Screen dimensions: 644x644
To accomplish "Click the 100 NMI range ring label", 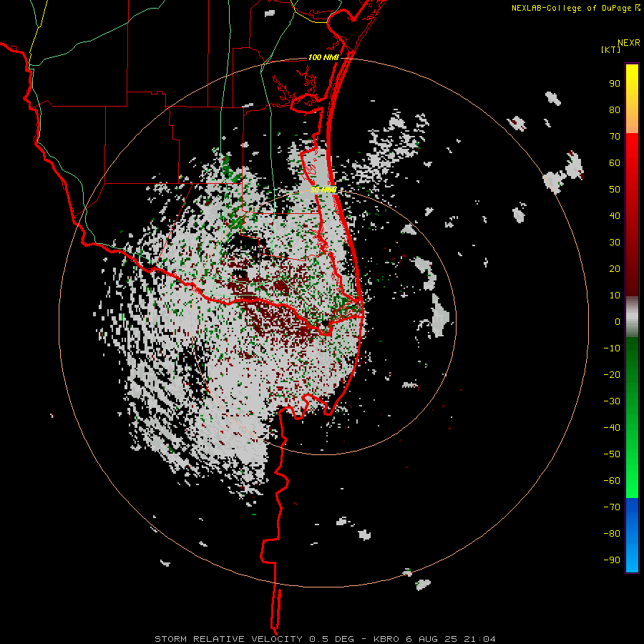I will coord(323,57).
